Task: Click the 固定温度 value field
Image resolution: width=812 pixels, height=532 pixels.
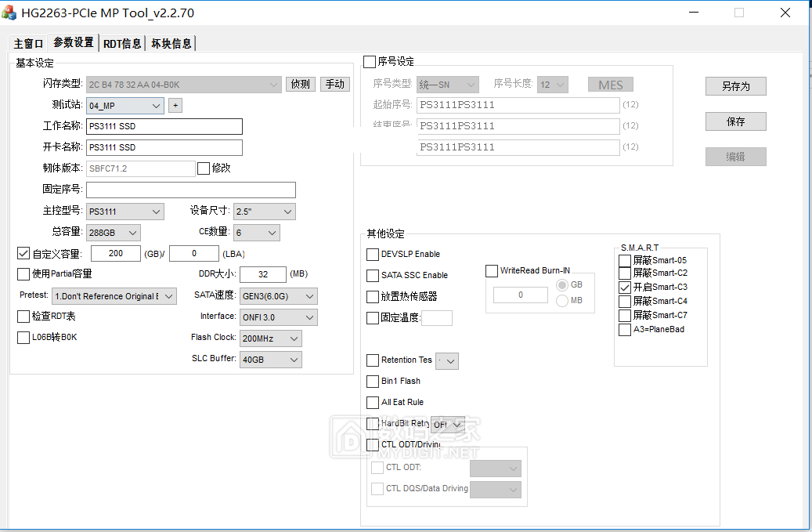Action: point(437,318)
